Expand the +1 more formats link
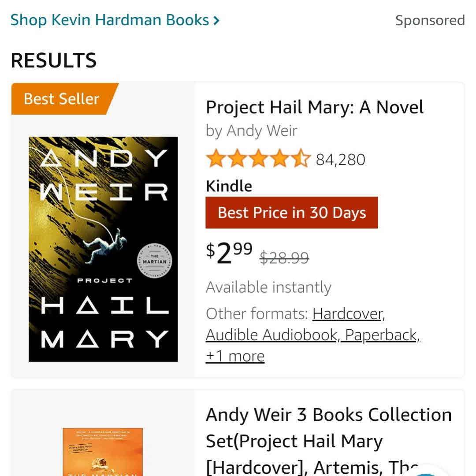476x476 pixels. 235,356
